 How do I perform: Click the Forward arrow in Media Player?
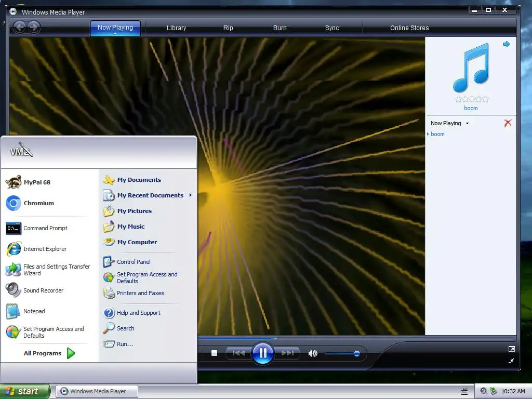(x=34, y=27)
